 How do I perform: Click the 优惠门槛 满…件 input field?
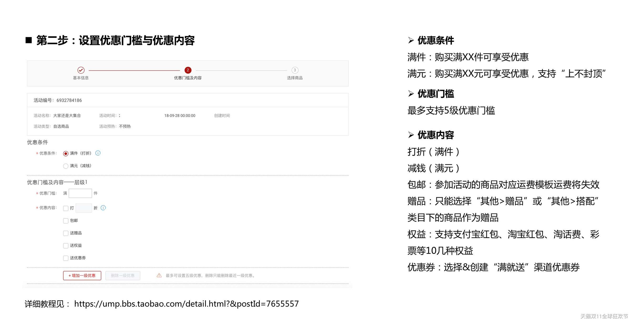click(80, 193)
